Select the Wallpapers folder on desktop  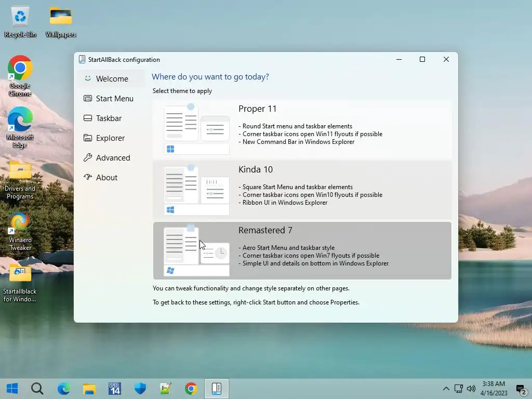(61, 22)
